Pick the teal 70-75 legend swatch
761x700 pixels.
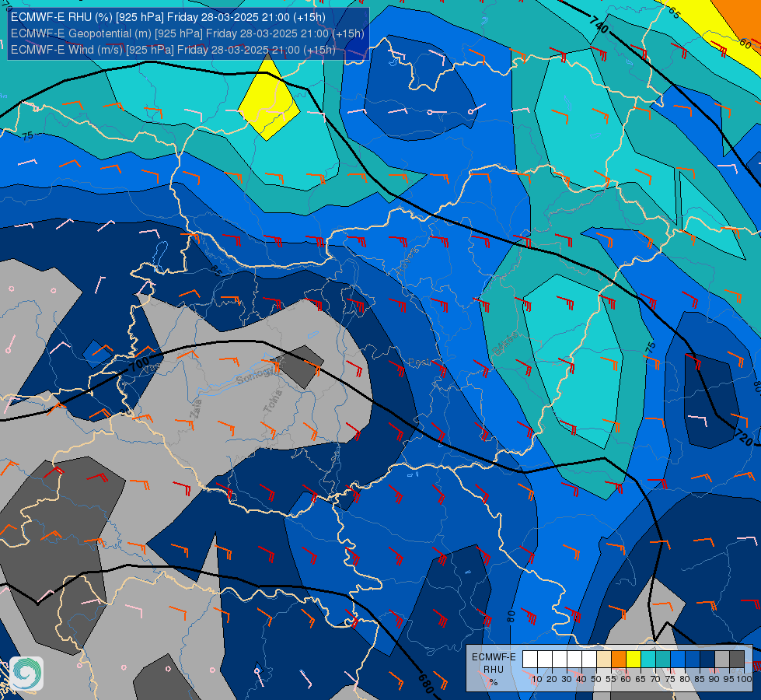pyautogui.click(x=663, y=660)
